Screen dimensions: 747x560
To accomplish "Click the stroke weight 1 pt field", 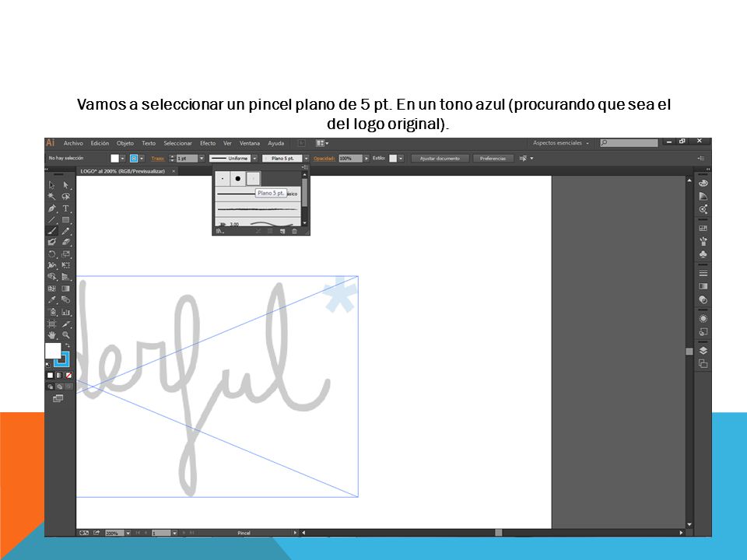I will [x=188, y=159].
